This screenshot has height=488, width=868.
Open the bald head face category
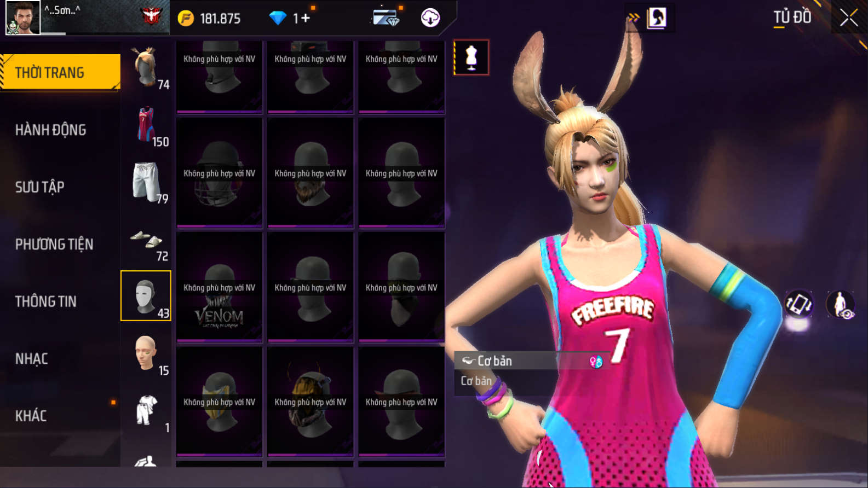(x=146, y=354)
